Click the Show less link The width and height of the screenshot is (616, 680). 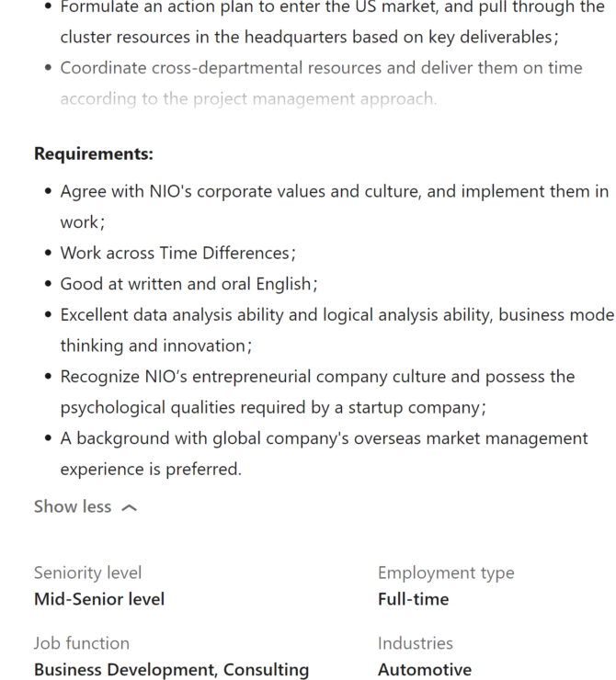73,506
